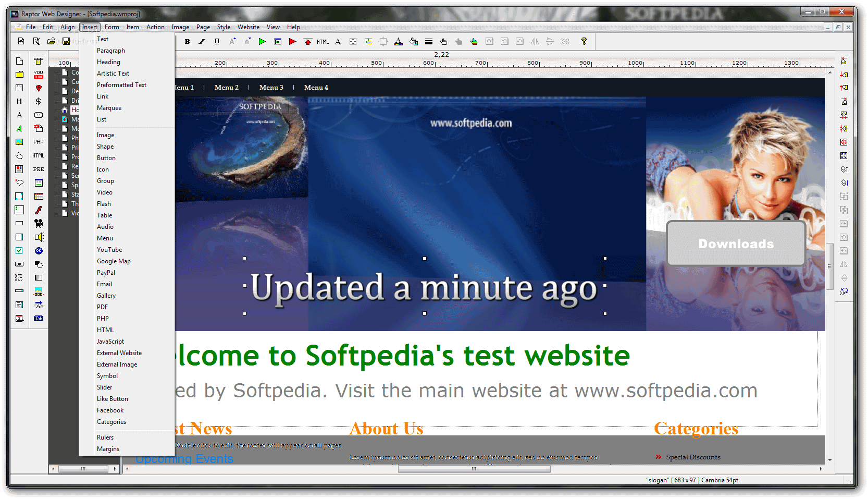
Task: Click the www.softpedia.com text on the banner
Action: point(471,123)
